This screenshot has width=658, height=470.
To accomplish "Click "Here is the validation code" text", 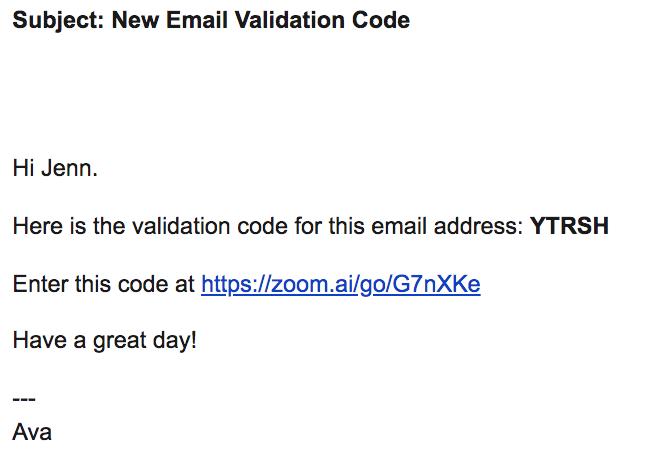I will click(146, 227).
